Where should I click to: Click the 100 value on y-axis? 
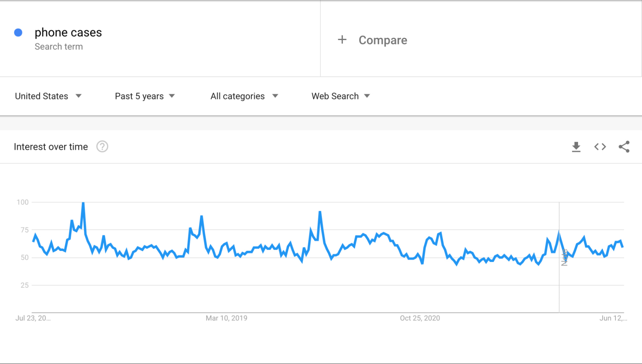coord(23,202)
